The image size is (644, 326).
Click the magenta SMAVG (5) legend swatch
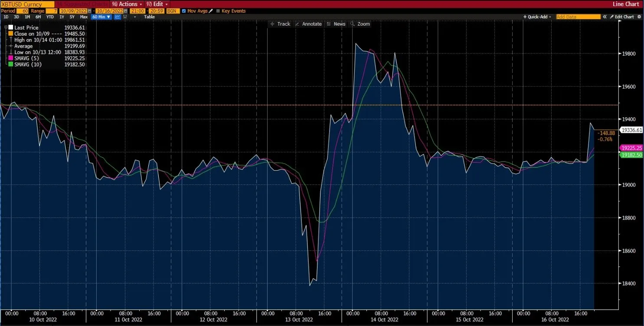10,58
